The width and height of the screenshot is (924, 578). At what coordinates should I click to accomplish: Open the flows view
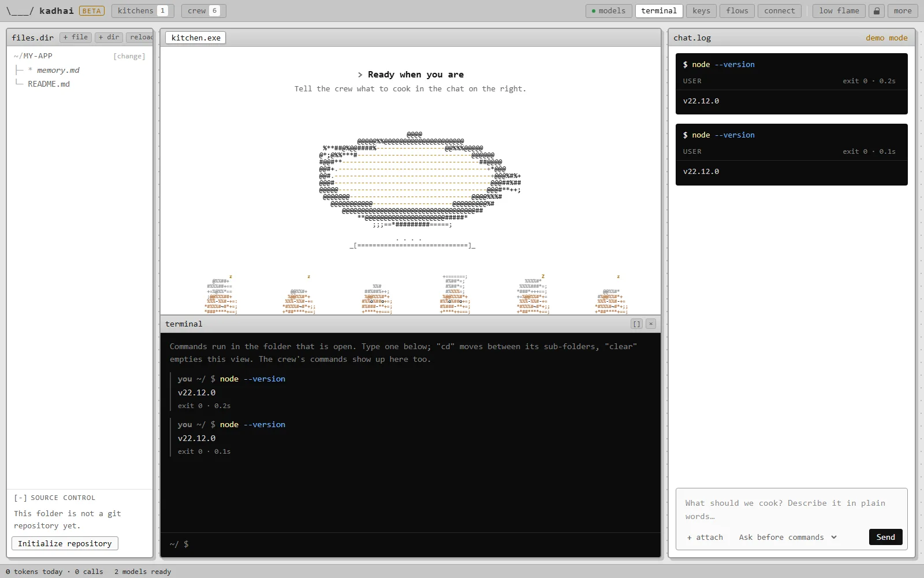(x=737, y=11)
